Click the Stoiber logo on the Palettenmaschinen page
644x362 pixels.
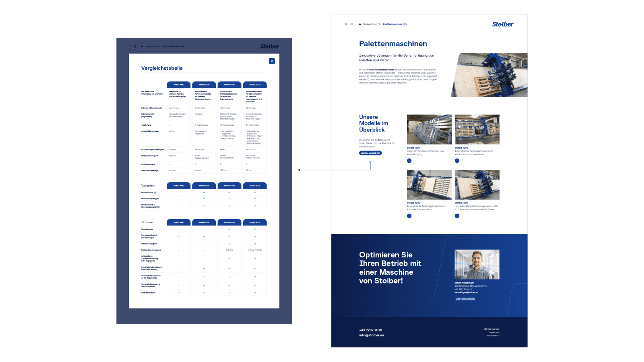tap(503, 24)
